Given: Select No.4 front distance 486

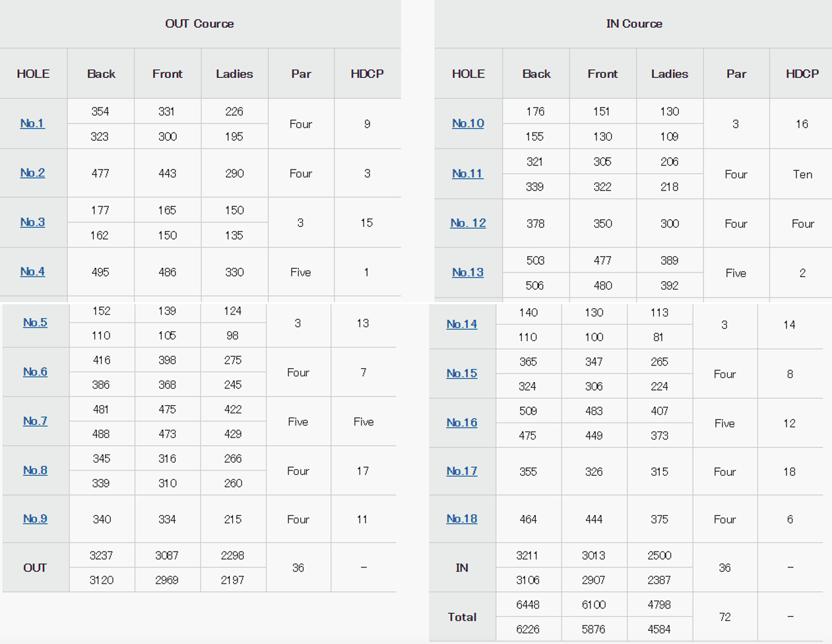Looking at the screenshot, I should [x=168, y=272].
